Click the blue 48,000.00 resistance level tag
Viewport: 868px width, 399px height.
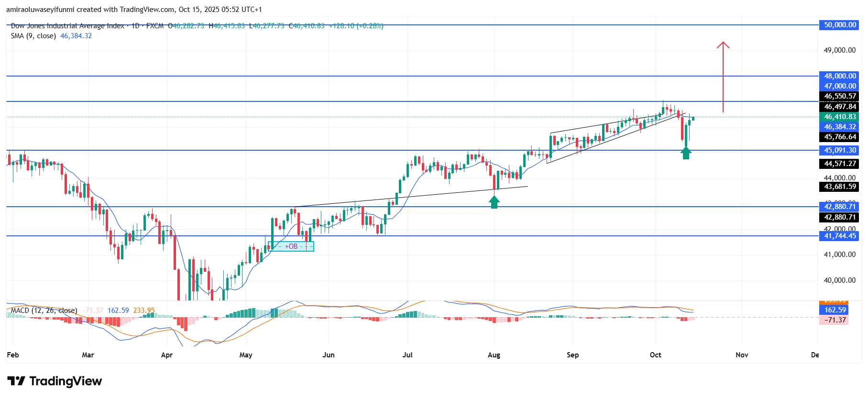pyautogui.click(x=839, y=76)
